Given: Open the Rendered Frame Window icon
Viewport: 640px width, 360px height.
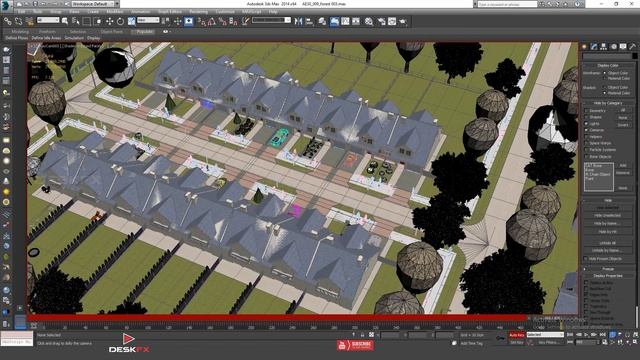Looking at the screenshot, I should coord(392,21).
